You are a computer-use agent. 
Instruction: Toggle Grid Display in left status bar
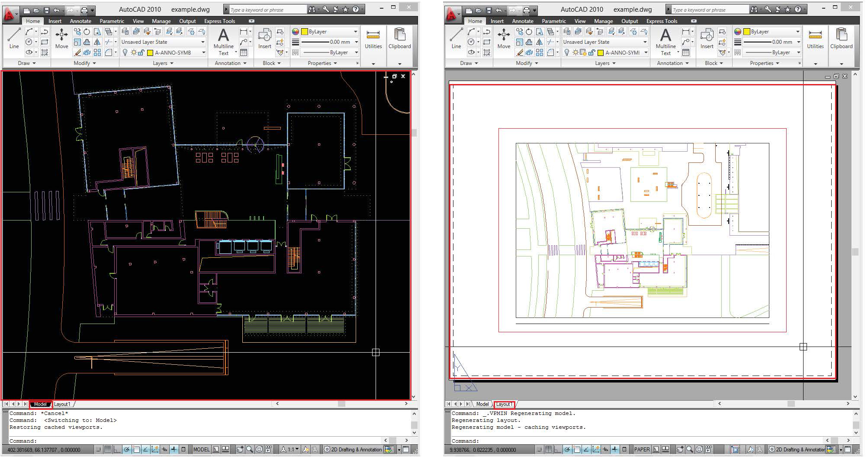point(108,450)
